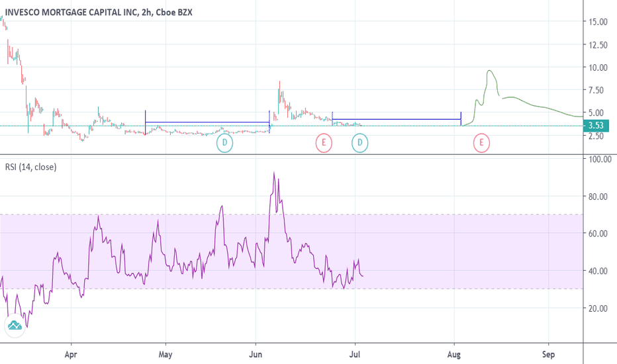Click the 100.00 RSI axis label
This screenshot has width=617, height=364.
pyautogui.click(x=600, y=159)
